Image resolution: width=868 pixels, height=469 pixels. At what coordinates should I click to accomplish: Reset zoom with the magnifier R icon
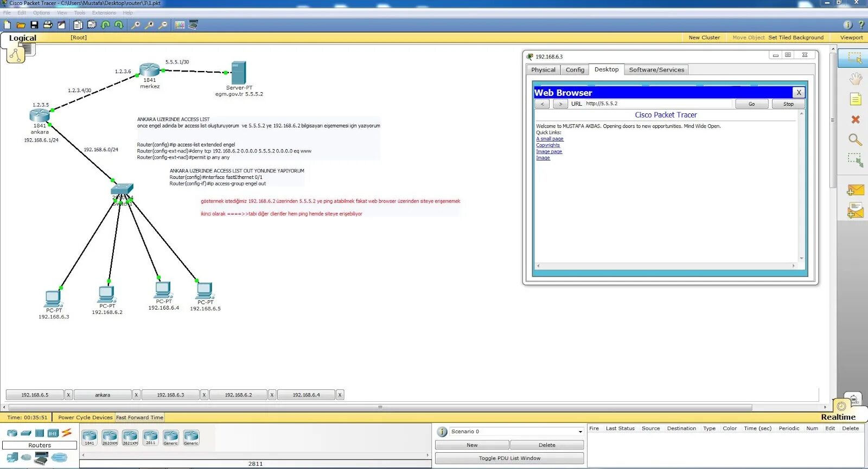(x=149, y=25)
